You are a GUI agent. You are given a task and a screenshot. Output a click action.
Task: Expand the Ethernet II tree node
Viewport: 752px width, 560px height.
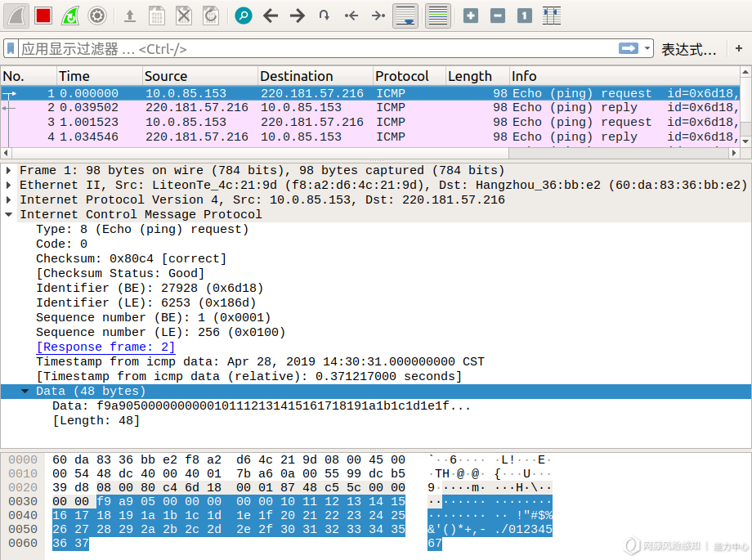tap(9, 185)
